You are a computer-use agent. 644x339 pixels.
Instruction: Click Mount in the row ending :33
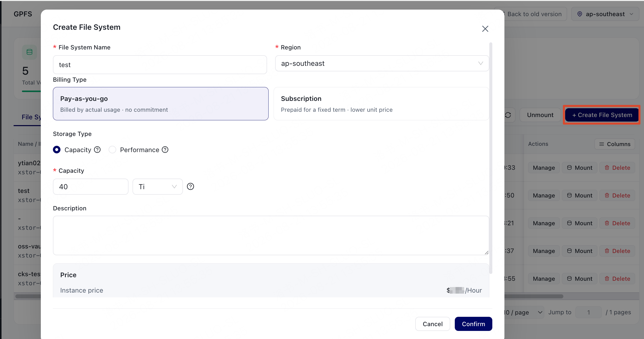579,168
